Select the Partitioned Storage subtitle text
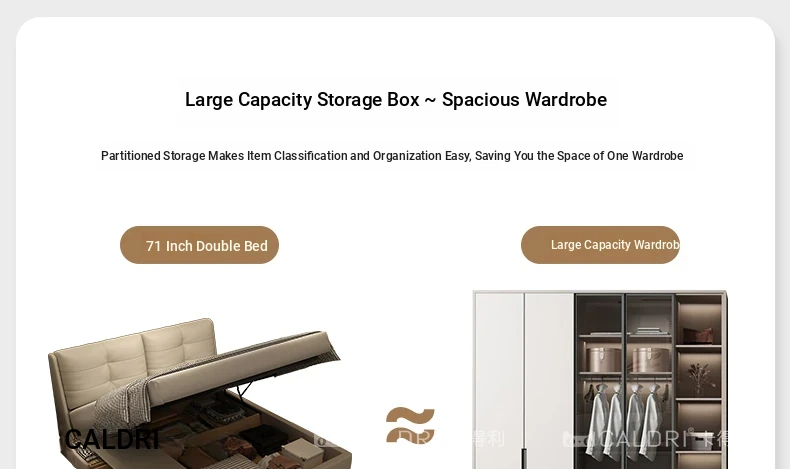The width and height of the screenshot is (790, 469). coord(392,156)
